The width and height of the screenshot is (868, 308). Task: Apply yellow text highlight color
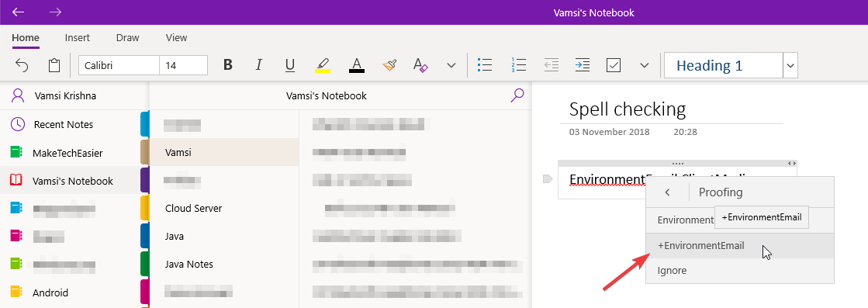[x=323, y=65]
